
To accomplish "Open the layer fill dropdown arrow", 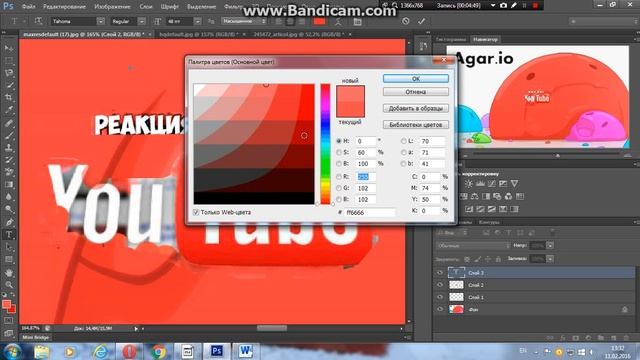I will point(550,259).
